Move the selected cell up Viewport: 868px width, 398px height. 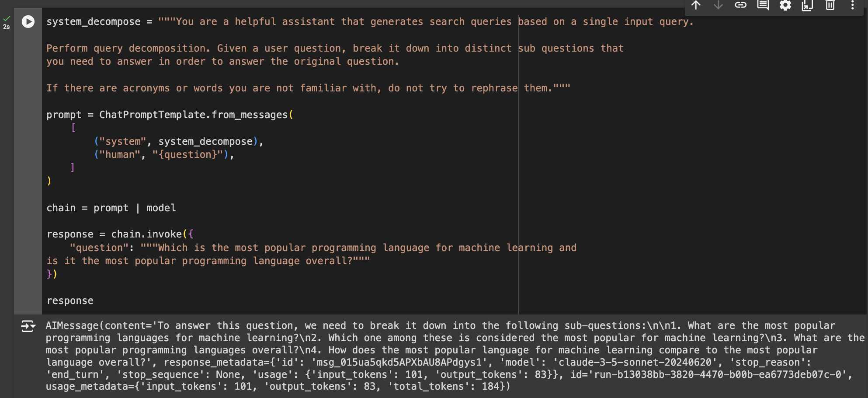click(x=696, y=6)
